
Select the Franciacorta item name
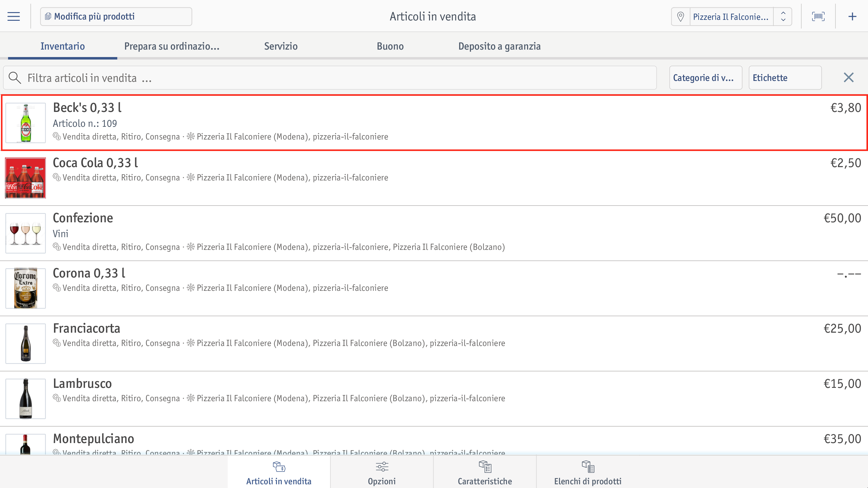point(87,328)
